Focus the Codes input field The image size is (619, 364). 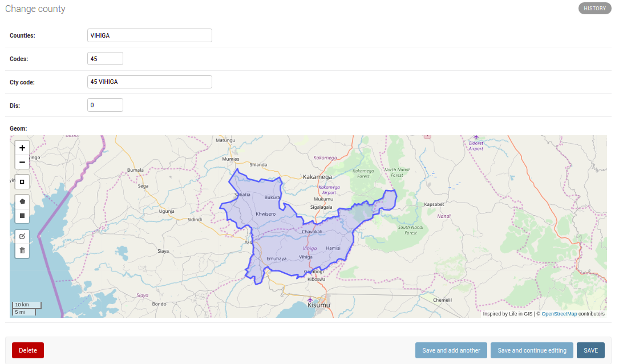[105, 58]
